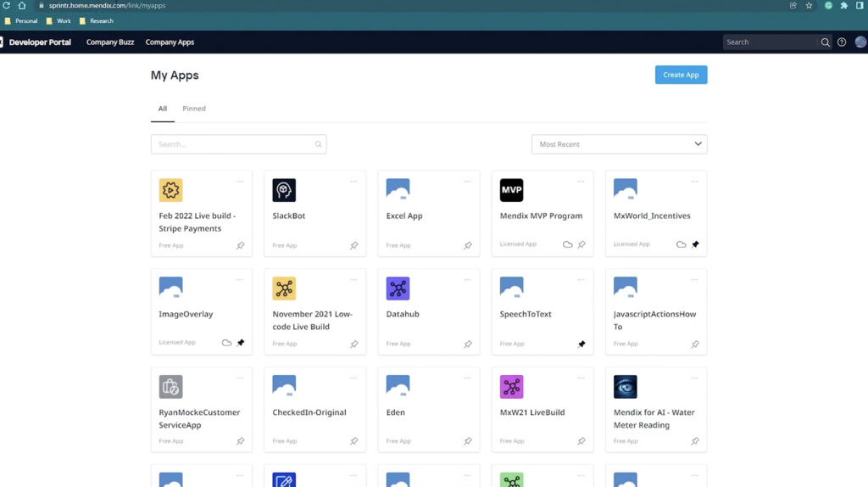This screenshot has height=487, width=868.
Task: Click the Stripe Payments gear app icon
Action: tap(170, 190)
